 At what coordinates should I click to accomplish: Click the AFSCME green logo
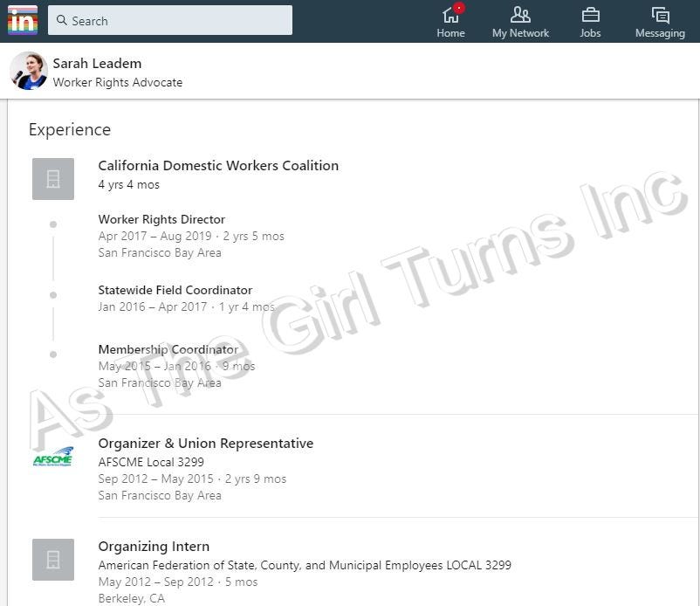[x=53, y=456]
